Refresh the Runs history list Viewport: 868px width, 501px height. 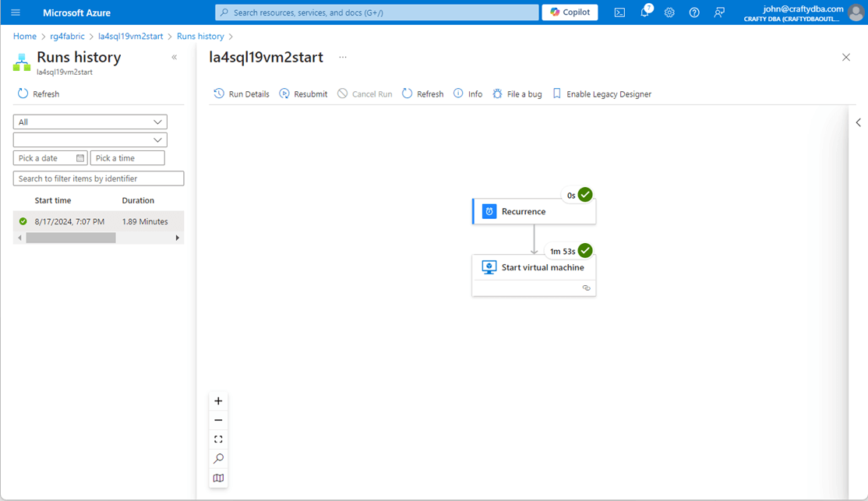[38, 93]
